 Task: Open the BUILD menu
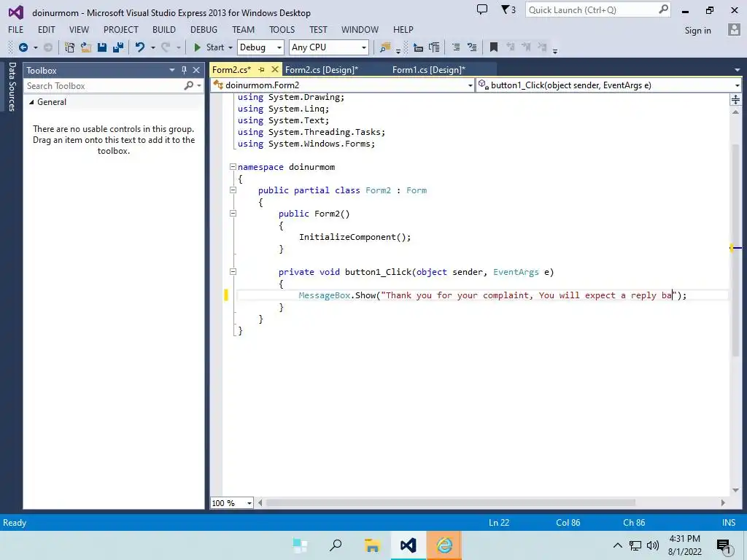(x=164, y=29)
